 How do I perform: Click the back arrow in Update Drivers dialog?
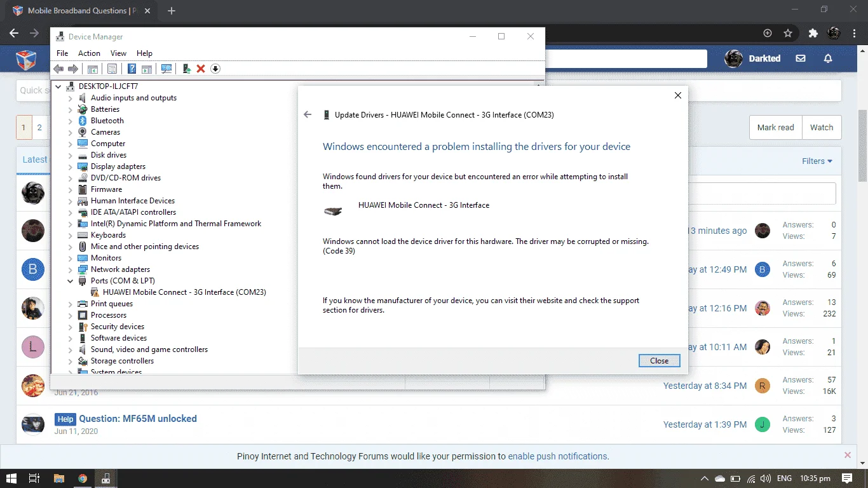(308, 114)
